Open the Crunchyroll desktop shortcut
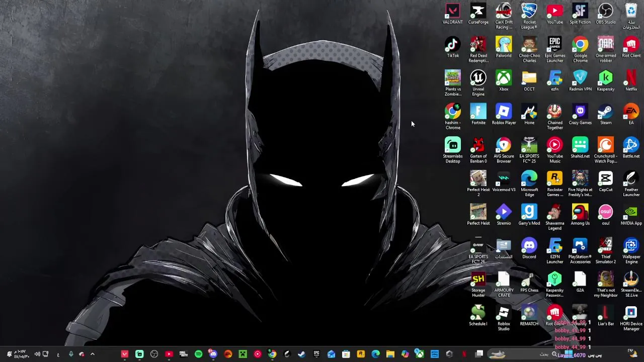Screen dimensions: 644x362 [x=606, y=150]
